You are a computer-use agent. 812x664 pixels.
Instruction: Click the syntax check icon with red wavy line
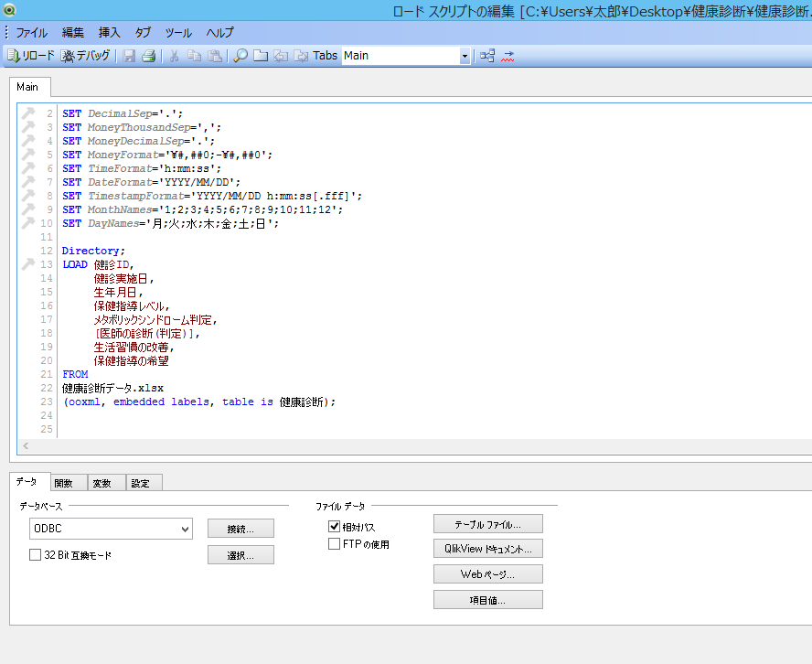tap(507, 56)
